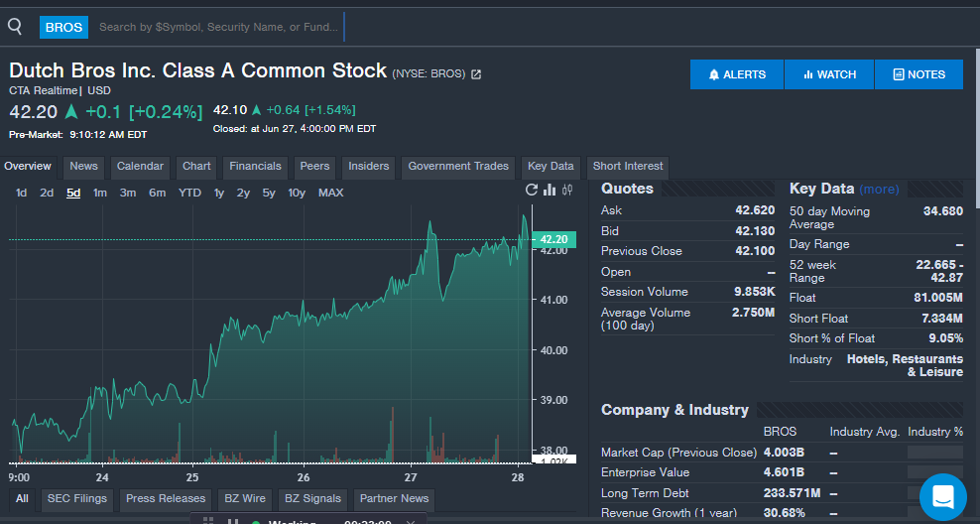Open the Chart tab
This screenshot has width=980, height=524.
[196, 167]
